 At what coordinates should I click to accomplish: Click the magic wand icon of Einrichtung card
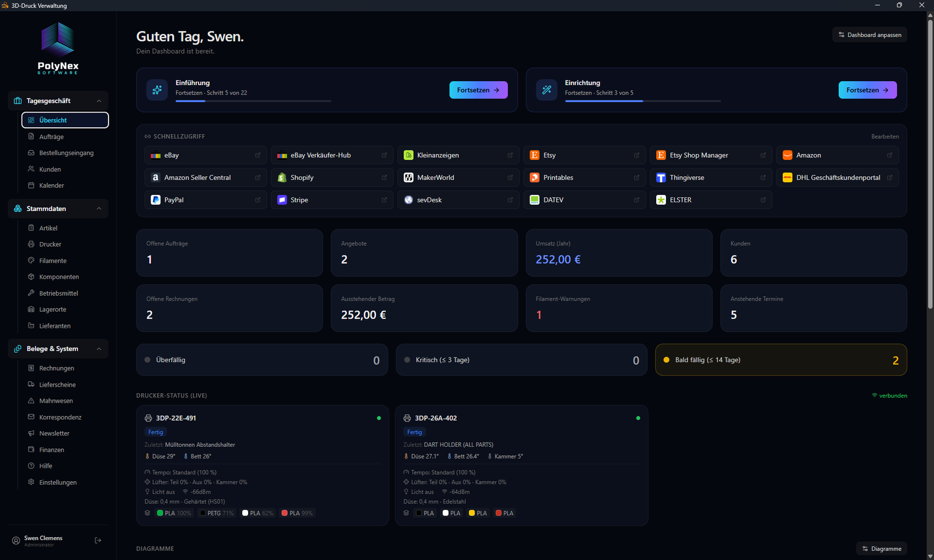click(x=546, y=90)
